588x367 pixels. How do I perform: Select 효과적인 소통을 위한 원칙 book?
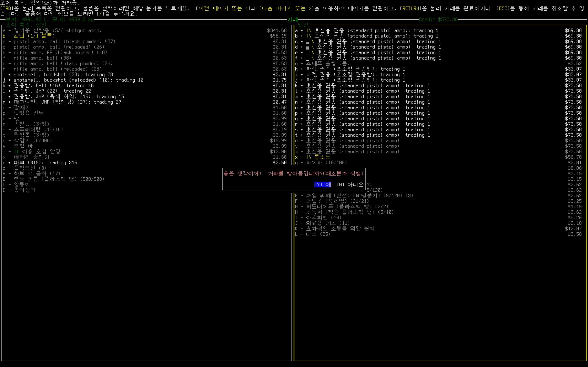[x=340, y=229]
